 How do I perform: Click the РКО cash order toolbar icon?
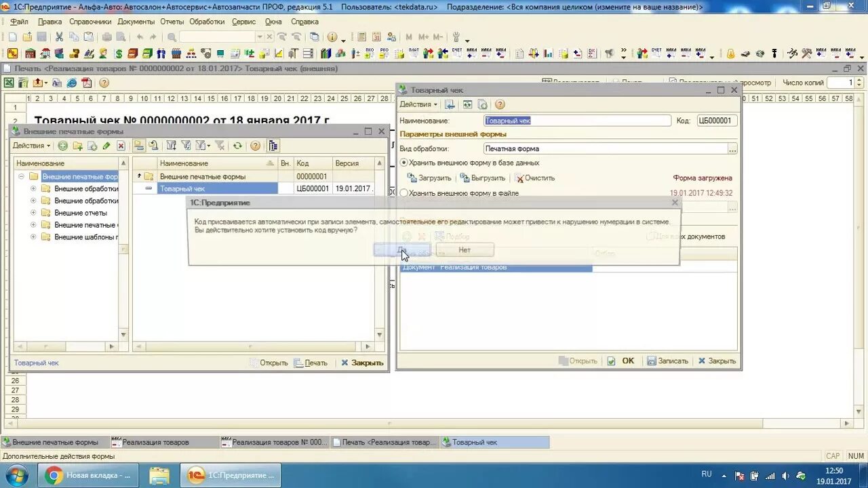[x=384, y=54]
